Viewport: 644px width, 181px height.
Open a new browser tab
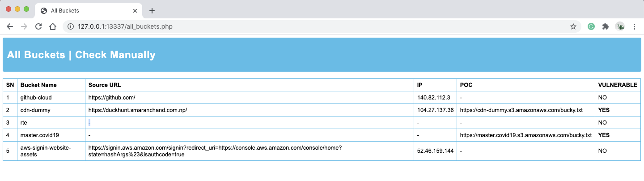click(x=152, y=11)
